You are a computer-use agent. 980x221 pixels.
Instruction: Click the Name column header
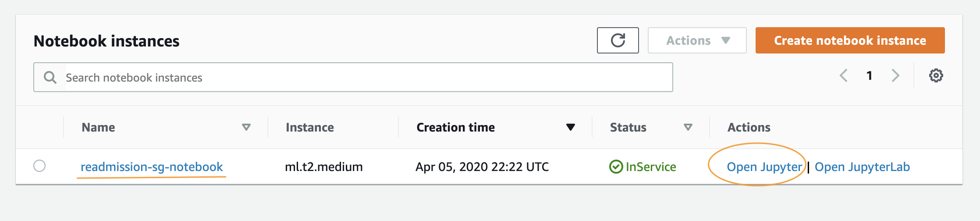pyautogui.click(x=98, y=127)
